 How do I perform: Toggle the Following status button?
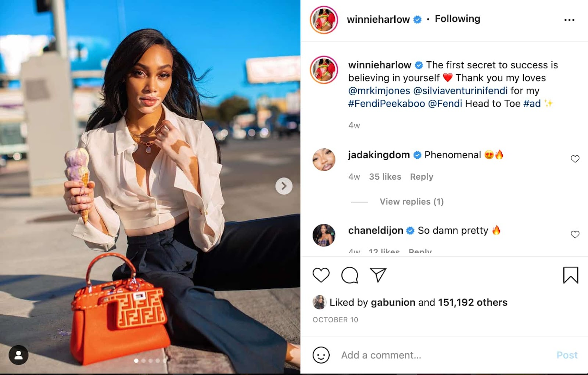click(x=458, y=19)
